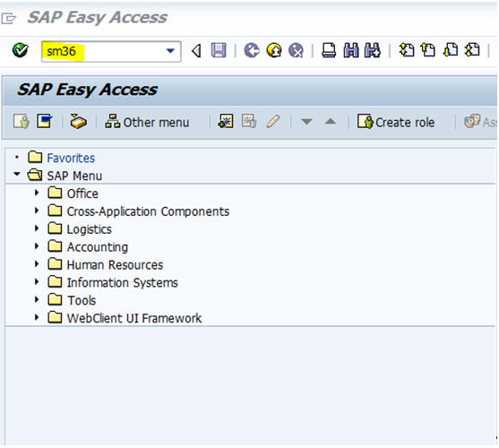This screenshot has width=499, height=448.
Task: Click the Previous Page icon
Action: coord(428,50)
